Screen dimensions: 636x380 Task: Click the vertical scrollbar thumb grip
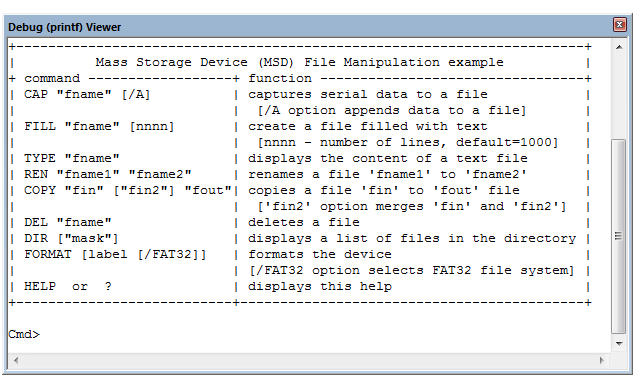(618, 236)
